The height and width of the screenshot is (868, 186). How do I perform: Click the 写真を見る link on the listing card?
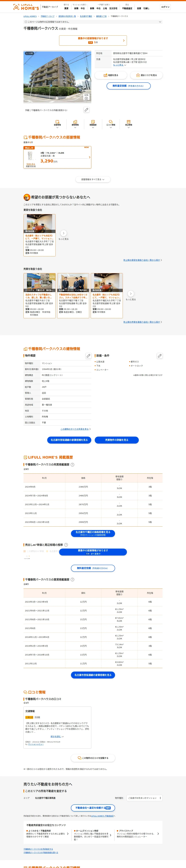(31, 164)
